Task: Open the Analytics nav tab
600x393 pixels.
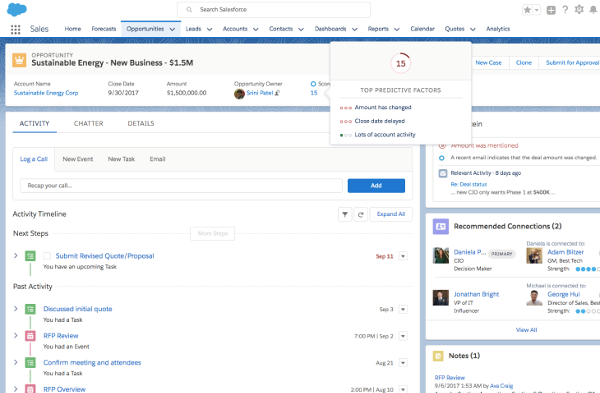Action: [x=498, y=29]
